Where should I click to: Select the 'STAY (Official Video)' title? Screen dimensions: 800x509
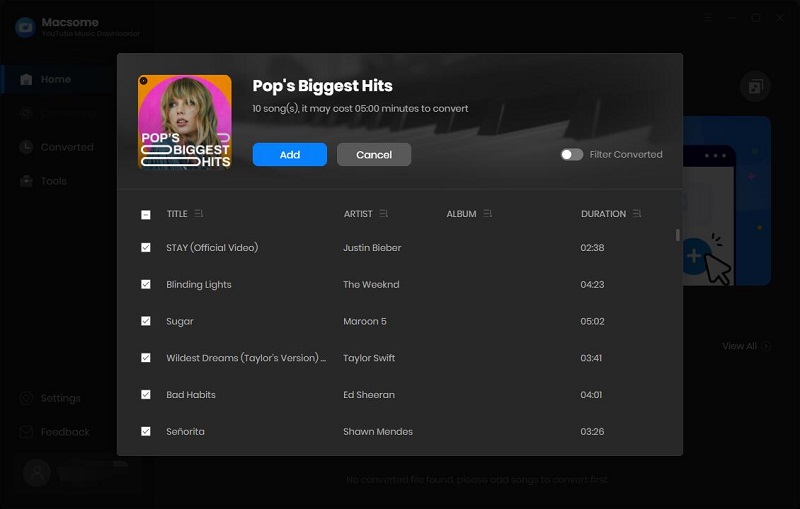212,247
